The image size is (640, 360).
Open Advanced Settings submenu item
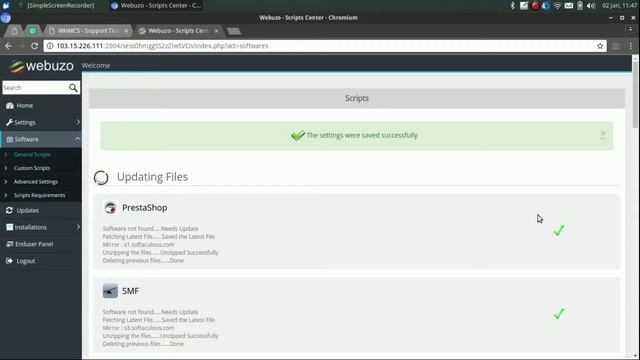(36, 181)
